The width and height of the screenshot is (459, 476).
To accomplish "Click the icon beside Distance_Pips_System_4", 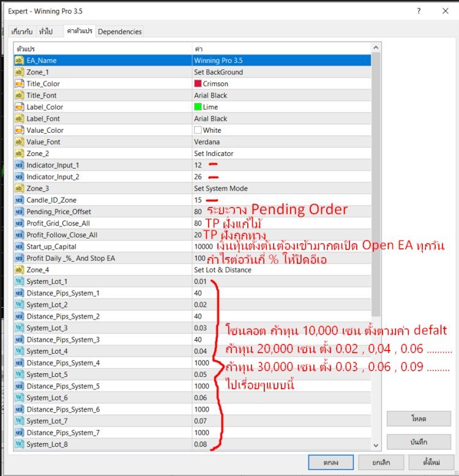I will (x=19, y=363).
